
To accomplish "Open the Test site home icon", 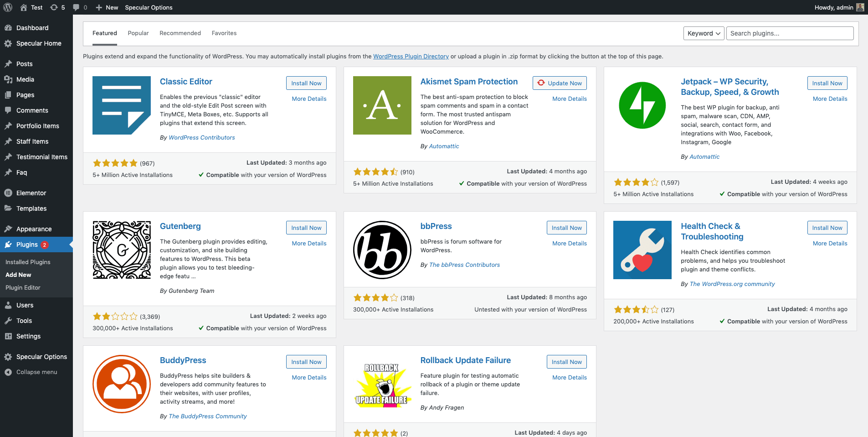I will pyautogui.click(x=24, y=7).
